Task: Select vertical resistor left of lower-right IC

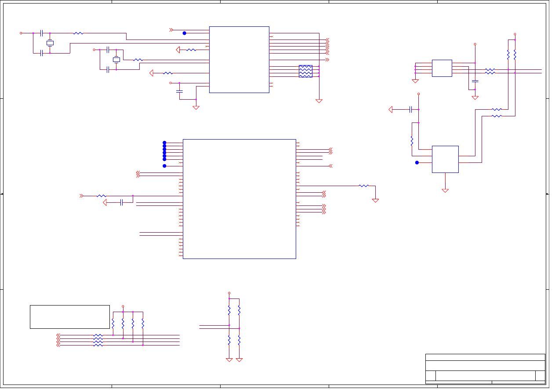Action: click(412, 140)
